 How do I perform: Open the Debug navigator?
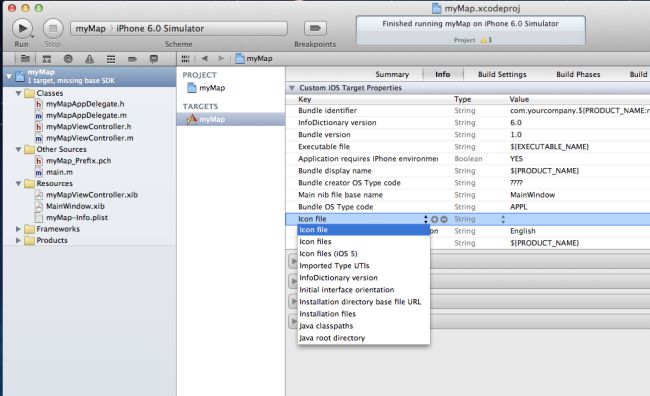click(111, 59)
